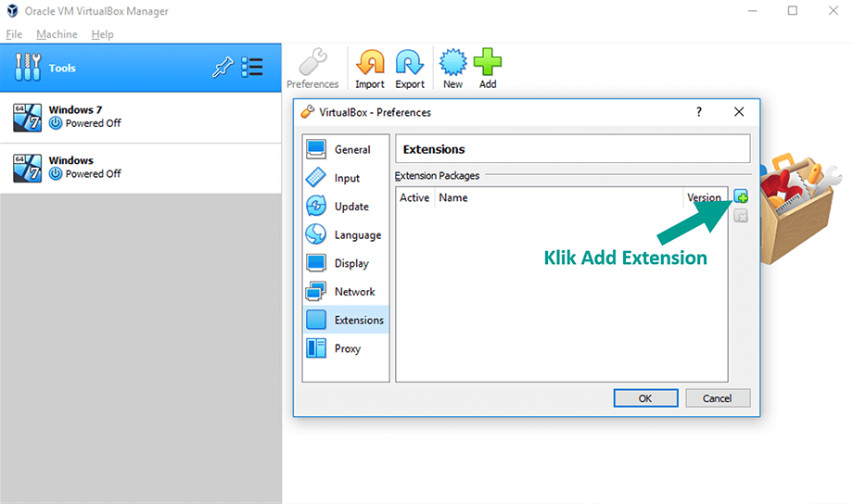Click the green Add machine icon
853x504 pixels.
[488, 69]
